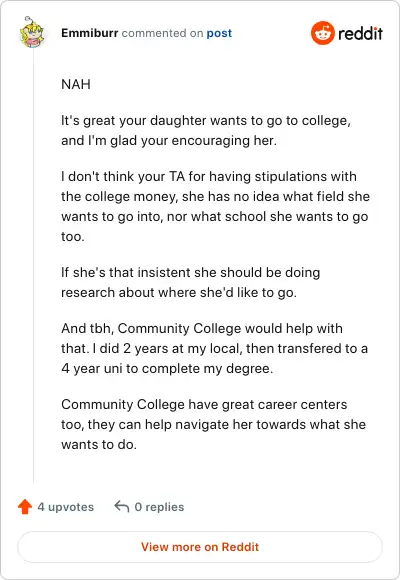The height and width of the screenshot is (580, 400).
Task: Collapse the comment via vertical thread line
Action: (x=33, y=266)
